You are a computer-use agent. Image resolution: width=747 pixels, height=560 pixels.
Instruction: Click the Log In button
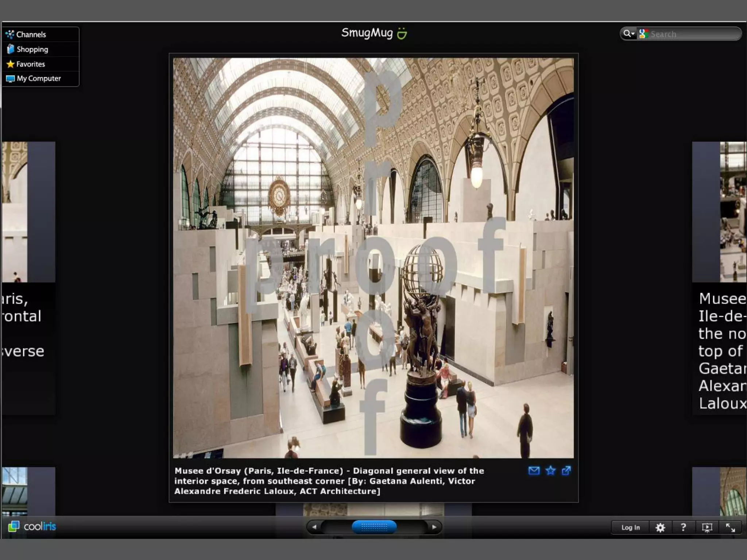630,528
